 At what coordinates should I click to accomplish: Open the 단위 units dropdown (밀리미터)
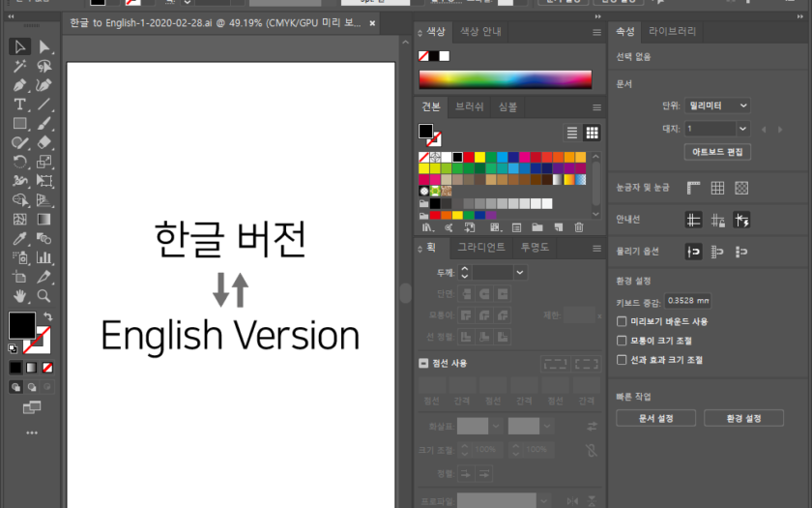click(717, 105)
